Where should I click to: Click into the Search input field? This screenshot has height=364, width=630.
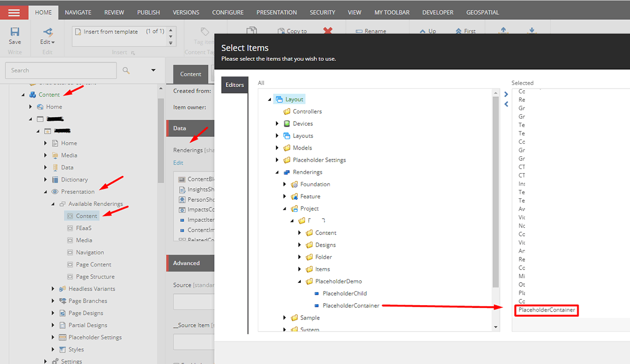coord(61,70)
